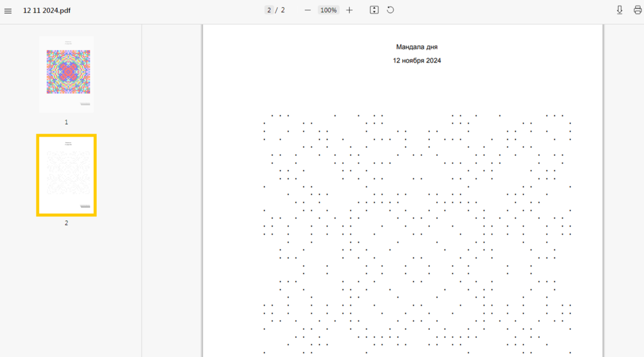Open page 1 colorful mandala thumbnail
644x357 pixels.
click(x=67, y=75)
